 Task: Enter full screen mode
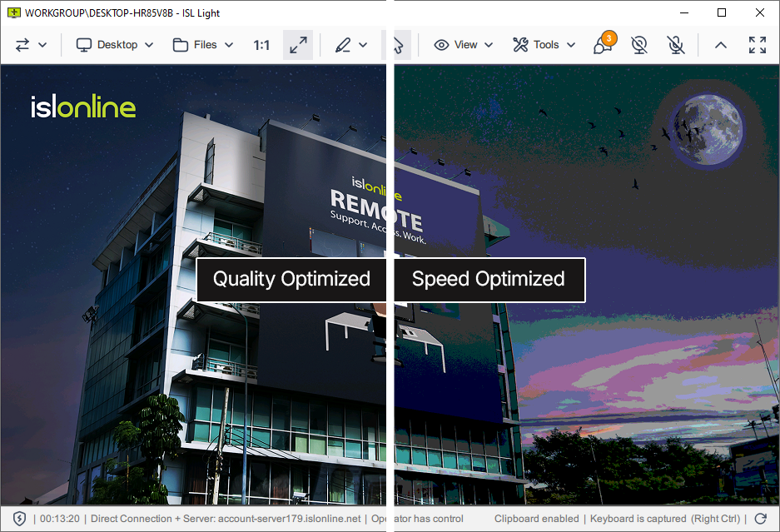758,45
